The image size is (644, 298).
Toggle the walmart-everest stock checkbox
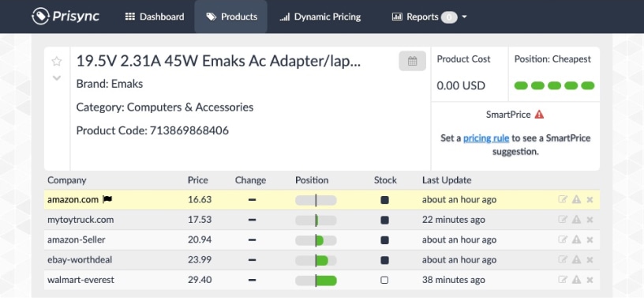pos(384,281)
